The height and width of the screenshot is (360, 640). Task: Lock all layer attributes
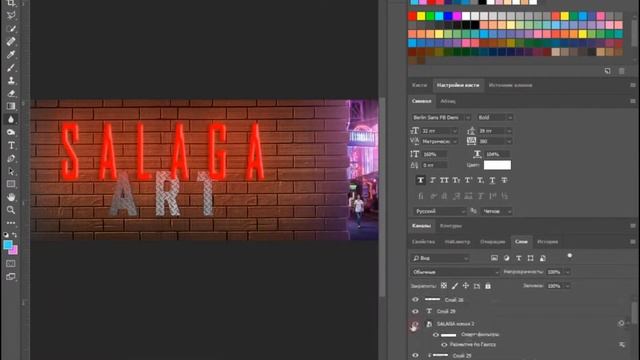tap(488, 286)
